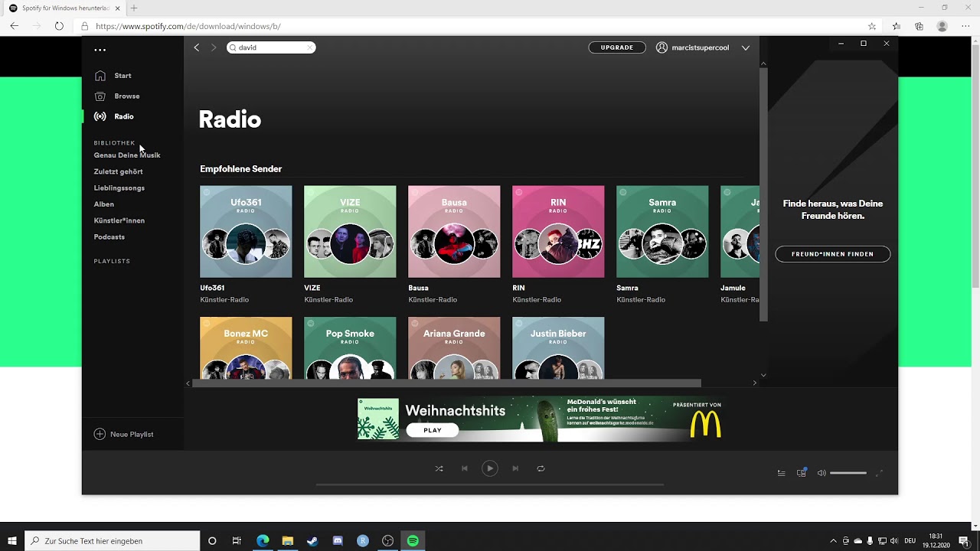This screenshot has width=980, height=551.
Task: Click the browser address bar URL
Action: (x=188, y=26)
